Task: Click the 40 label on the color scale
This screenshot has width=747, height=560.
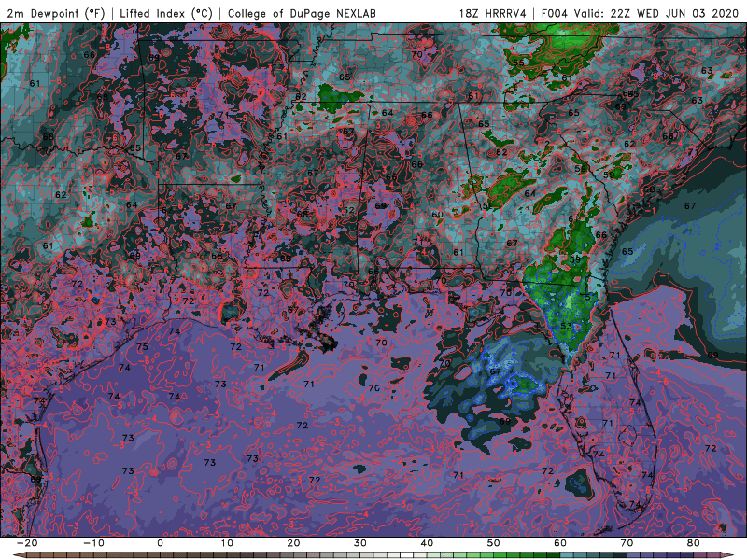Action: point(427,543)
